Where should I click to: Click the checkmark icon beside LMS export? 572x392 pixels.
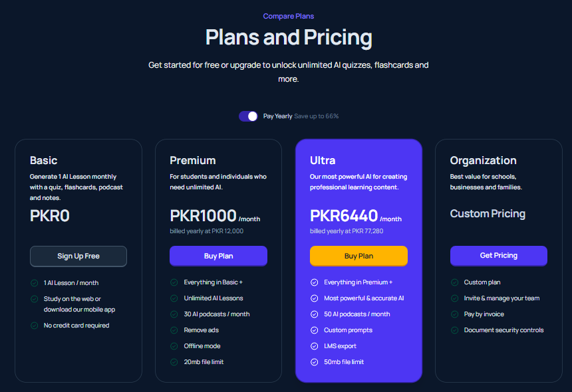pyautogui.click(x=315, y=346)
